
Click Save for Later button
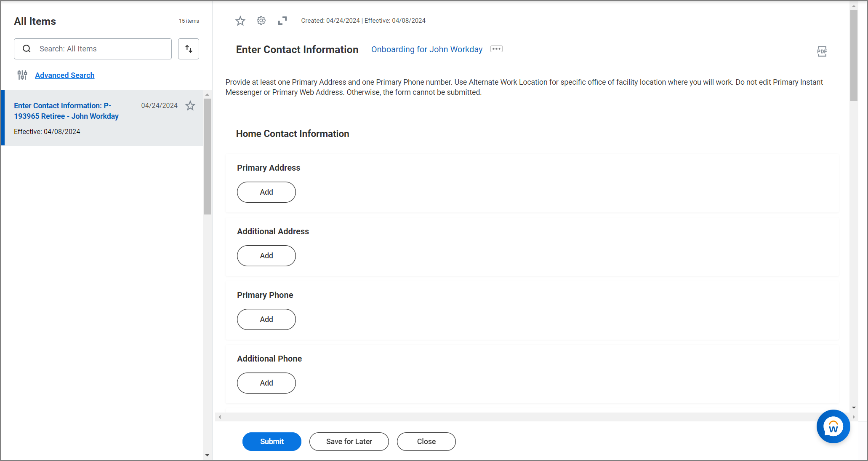349,442
